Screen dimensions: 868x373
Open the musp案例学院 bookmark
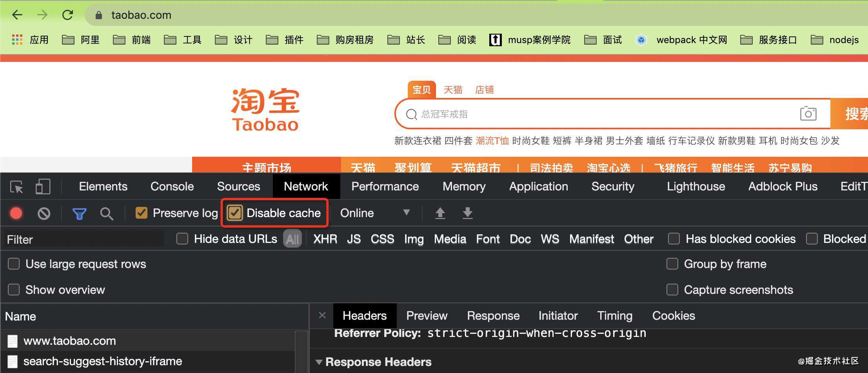[x=530, y=40]
